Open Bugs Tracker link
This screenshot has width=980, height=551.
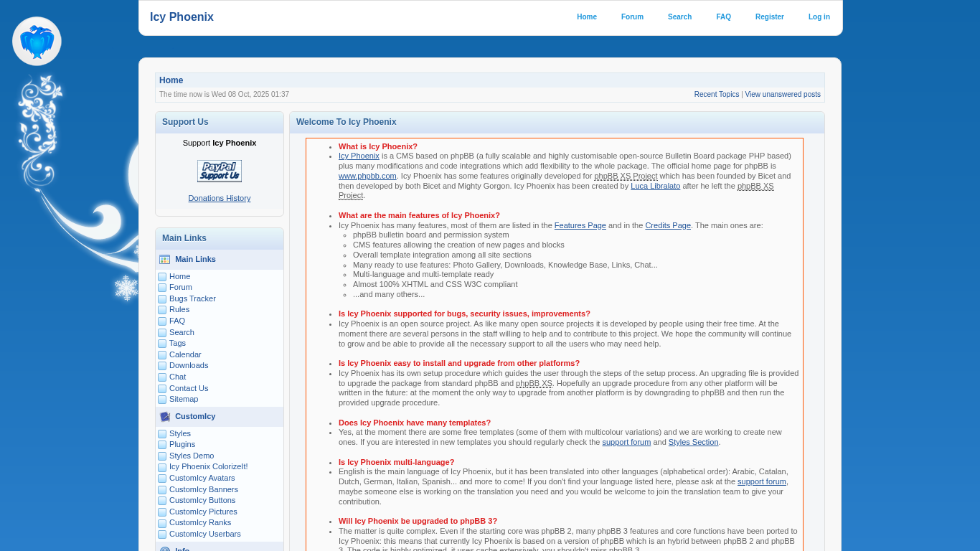192,298
